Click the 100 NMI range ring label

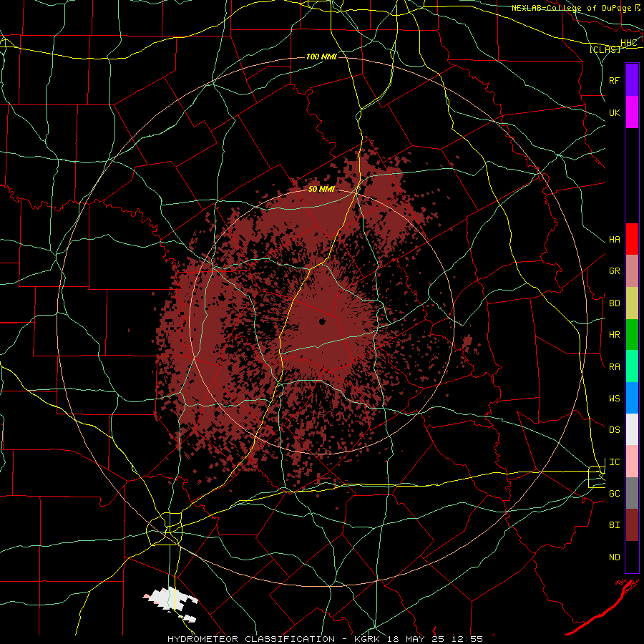321,57
